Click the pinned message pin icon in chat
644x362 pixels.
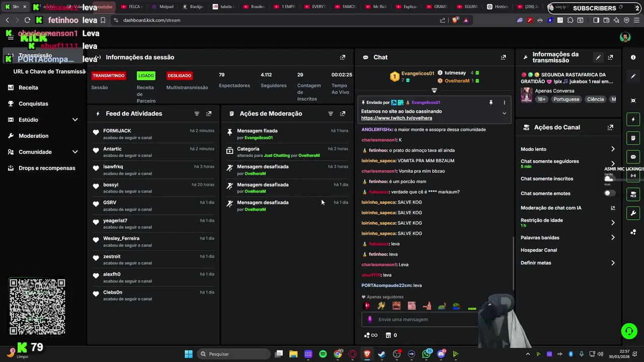491,103
